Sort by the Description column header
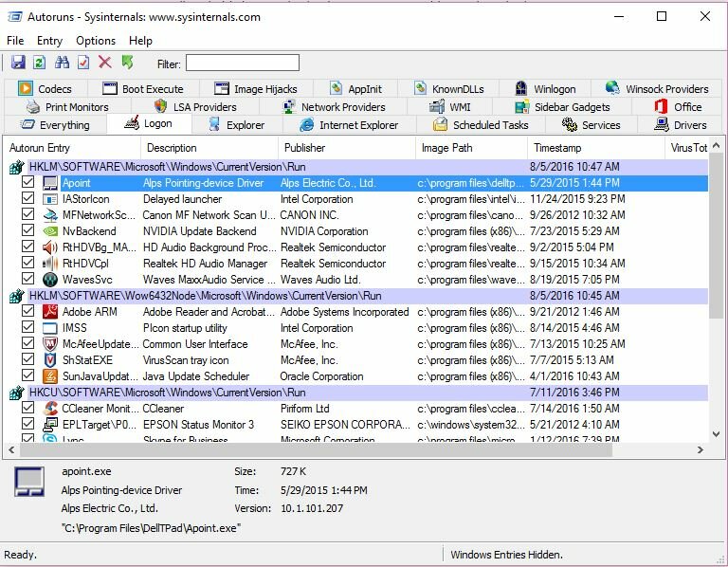Viewport: 728px width, 567px height. (209, 148)
